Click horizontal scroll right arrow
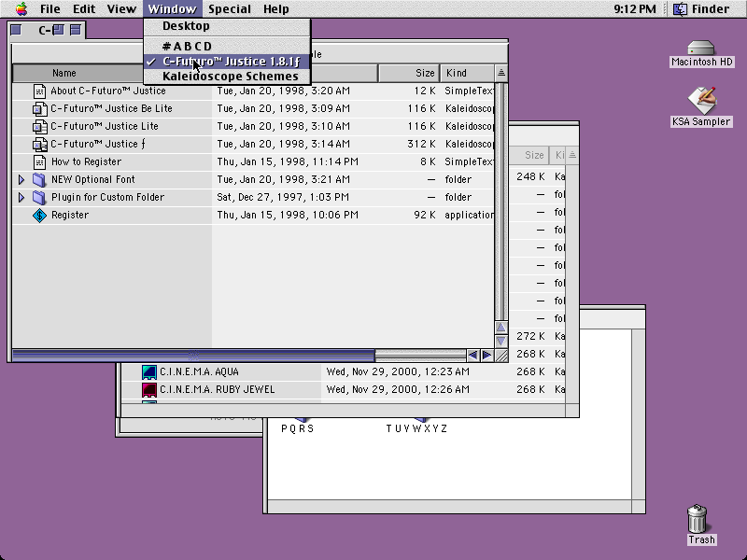747x560 pixels. 486,356
